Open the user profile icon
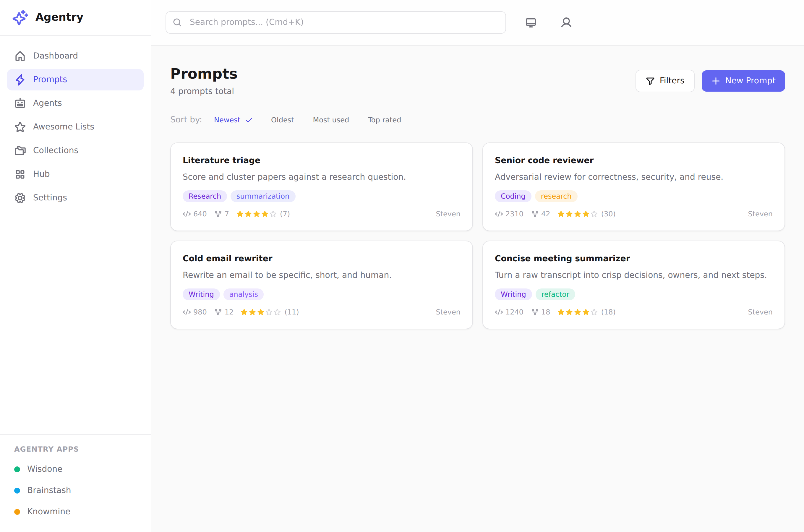The height and width of the screenshot is (532, 804). 566,22
